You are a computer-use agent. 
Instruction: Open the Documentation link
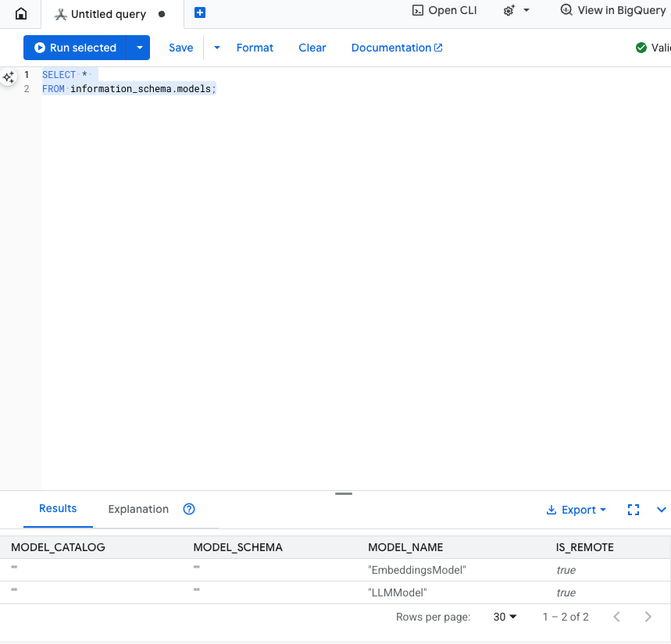(x=397, y=48)
